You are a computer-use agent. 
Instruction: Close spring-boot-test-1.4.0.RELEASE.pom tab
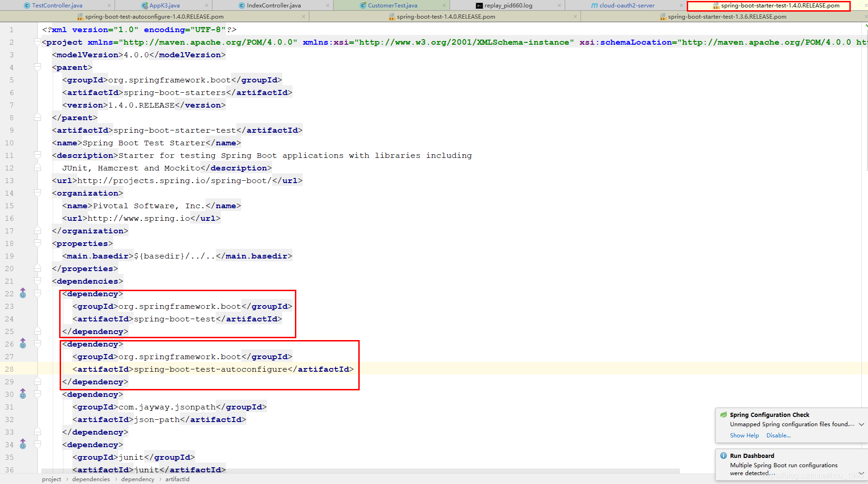[x=575, y=16]
